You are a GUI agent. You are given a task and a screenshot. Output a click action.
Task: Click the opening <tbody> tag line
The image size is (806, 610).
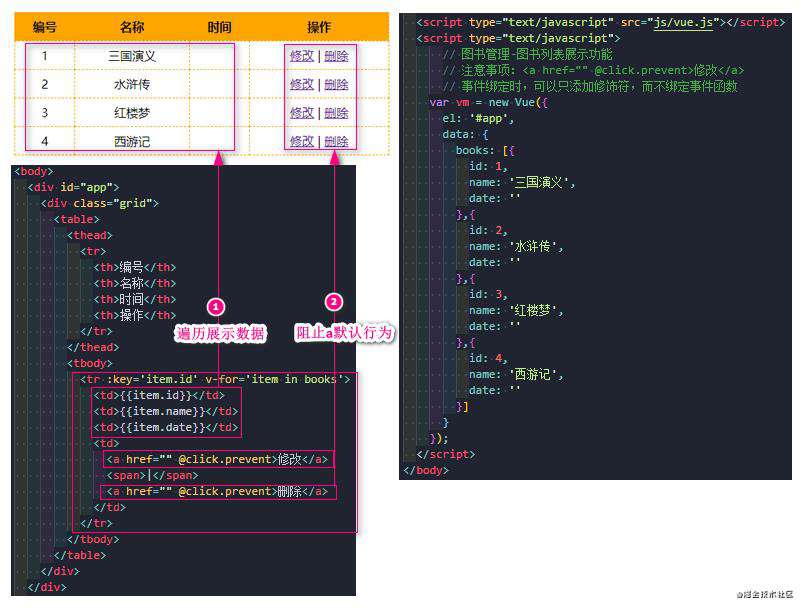click(x=89, y=363)
